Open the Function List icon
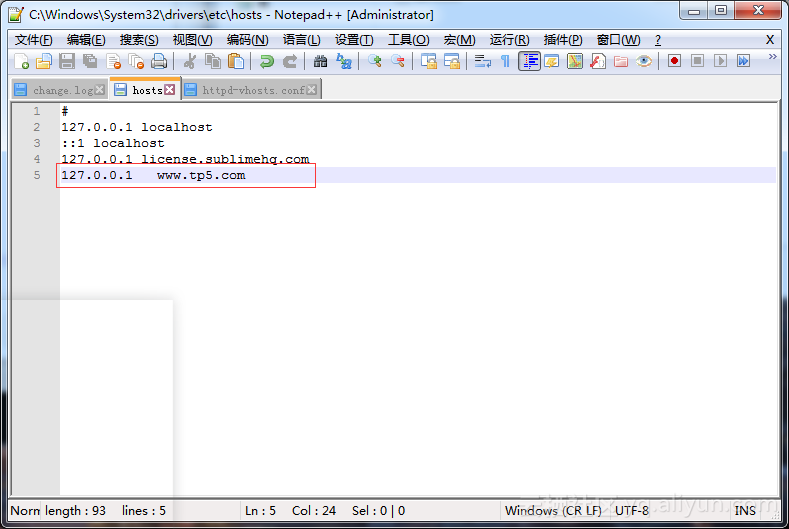This screenshot has height=529, width=789. coord(598,61)
